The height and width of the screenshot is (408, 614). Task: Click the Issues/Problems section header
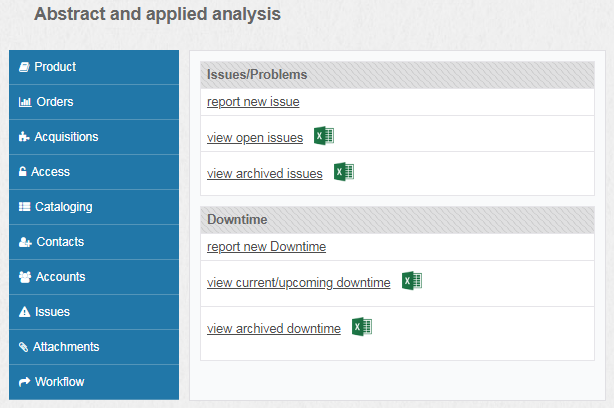(397, 74)
